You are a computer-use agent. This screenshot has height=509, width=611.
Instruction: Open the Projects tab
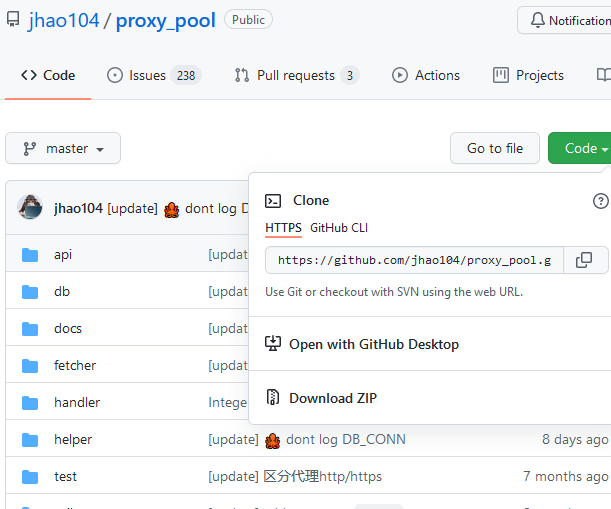point(528,75)
